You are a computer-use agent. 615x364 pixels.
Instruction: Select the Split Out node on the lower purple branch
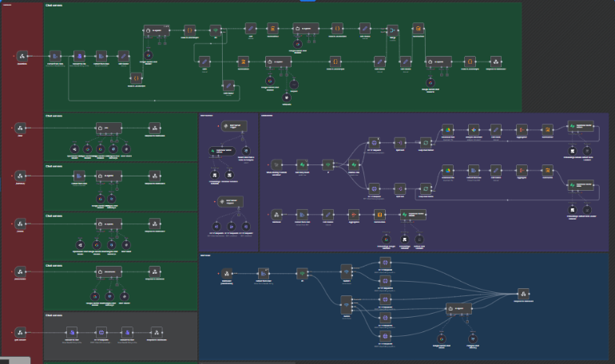tap(399, 188)
